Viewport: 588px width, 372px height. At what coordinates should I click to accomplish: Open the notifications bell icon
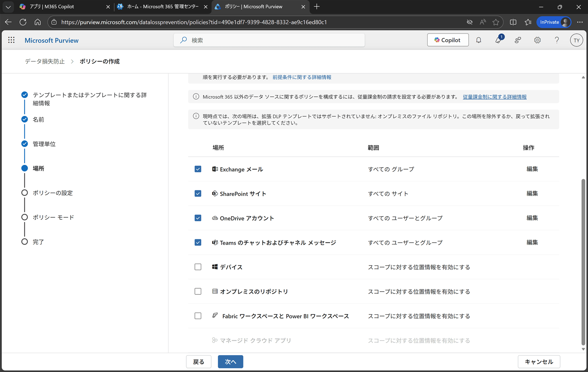[x=479, y=40]
